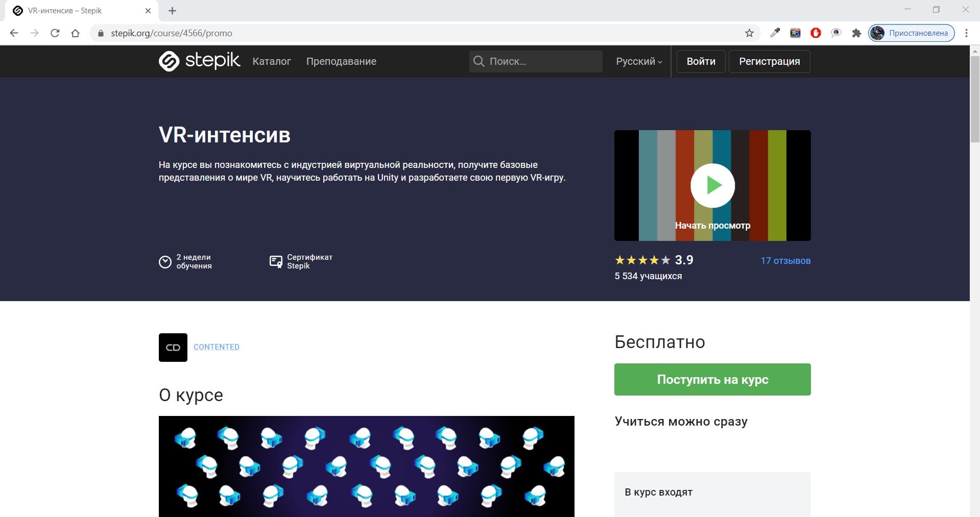Focus the Поиск search field
This screenshot has height=517, width=980.
536,61
